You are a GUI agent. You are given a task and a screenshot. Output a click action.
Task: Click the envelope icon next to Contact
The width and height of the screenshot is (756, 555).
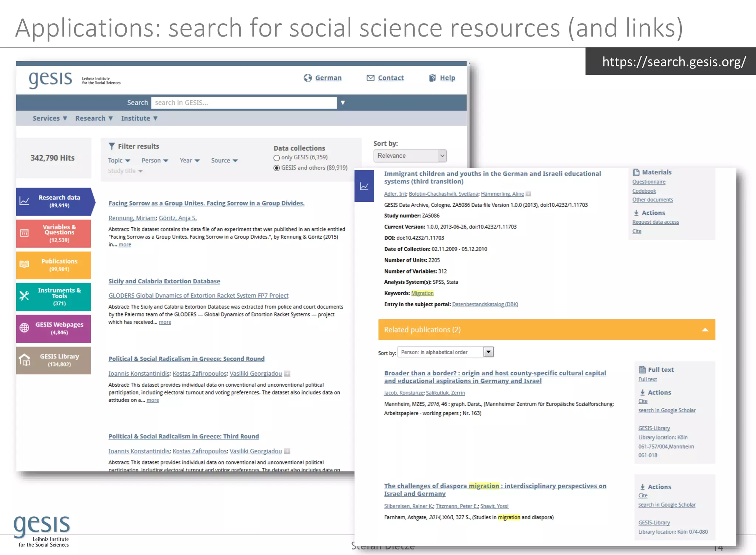point(370,78)
